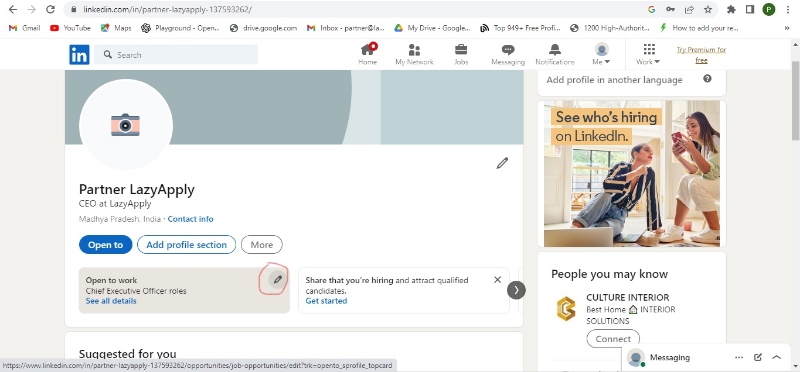
Task: Click the browser forward arrow
Action: point(31,9)
